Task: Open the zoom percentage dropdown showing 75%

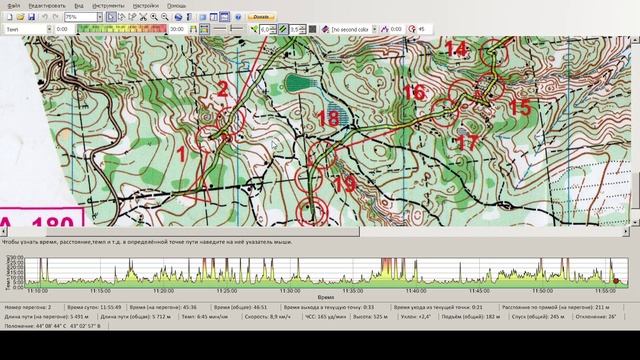Action: 100,17
